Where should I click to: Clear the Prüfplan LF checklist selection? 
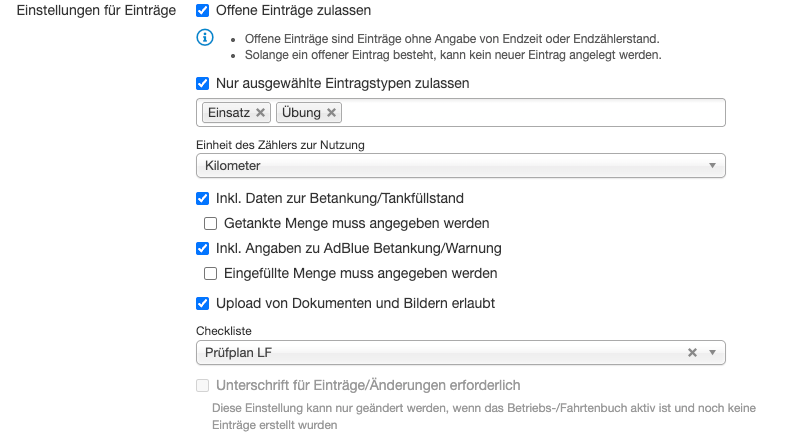pos(692,353)
